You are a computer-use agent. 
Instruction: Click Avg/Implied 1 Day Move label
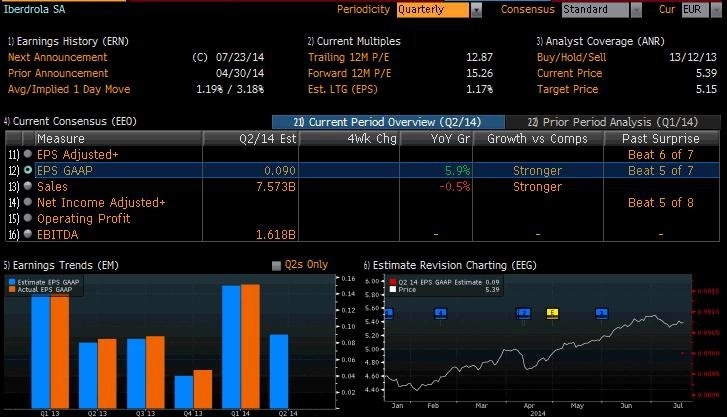tap(69, 89)
